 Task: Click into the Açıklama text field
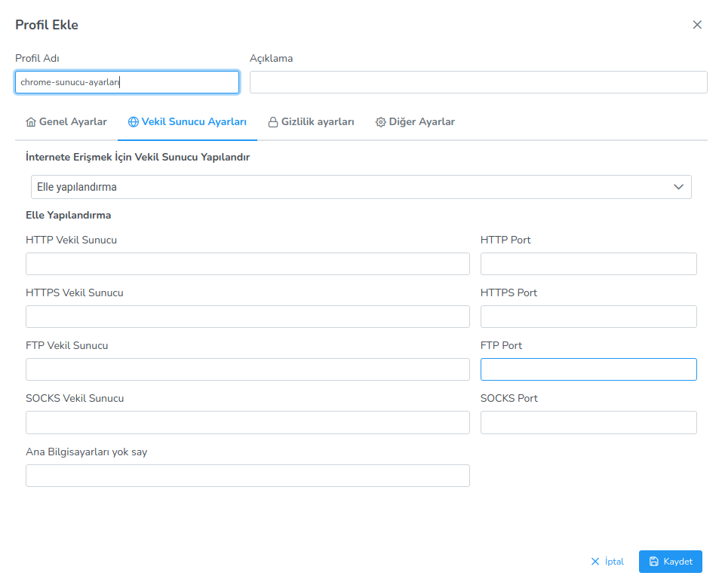coord(478,82)
